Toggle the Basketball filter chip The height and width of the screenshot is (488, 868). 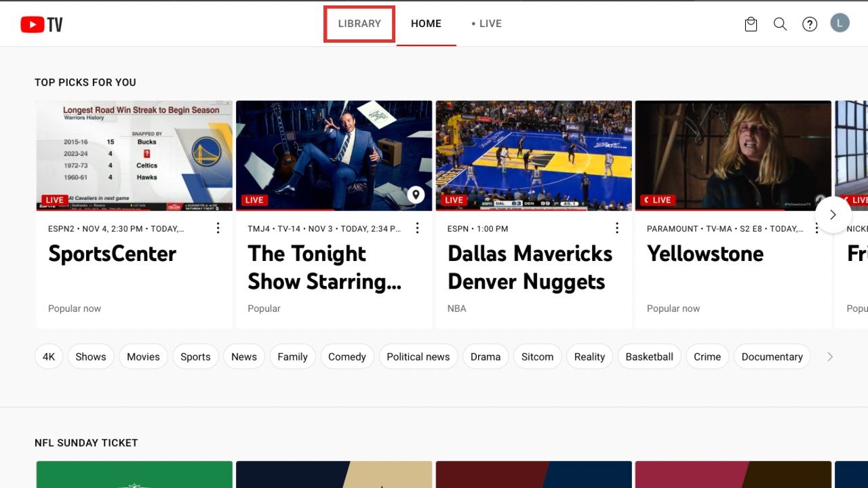649,357
